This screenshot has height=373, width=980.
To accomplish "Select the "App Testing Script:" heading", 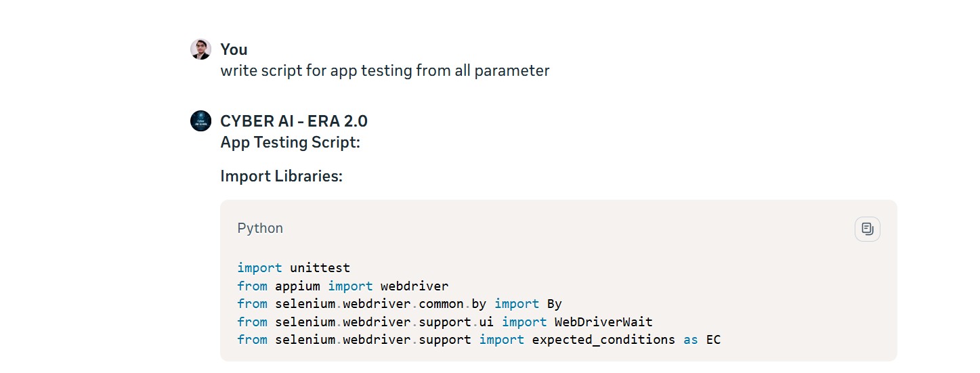I will (290, 143).
